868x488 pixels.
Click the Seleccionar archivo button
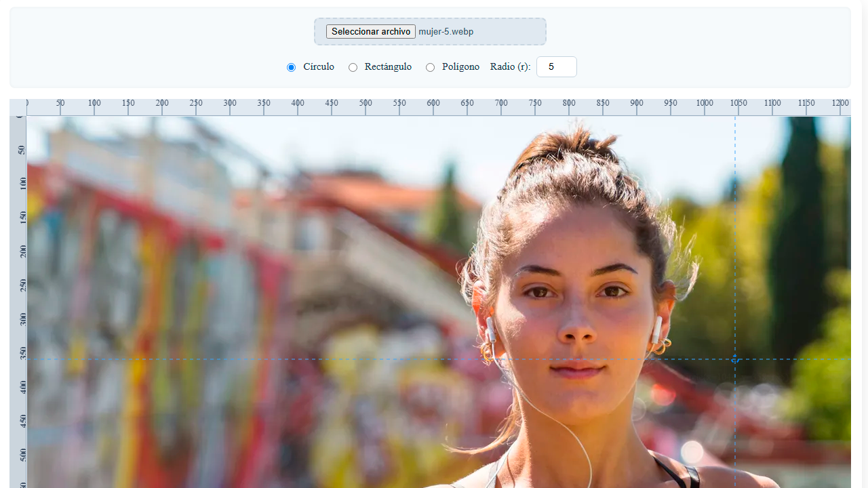tap(370, 32)
